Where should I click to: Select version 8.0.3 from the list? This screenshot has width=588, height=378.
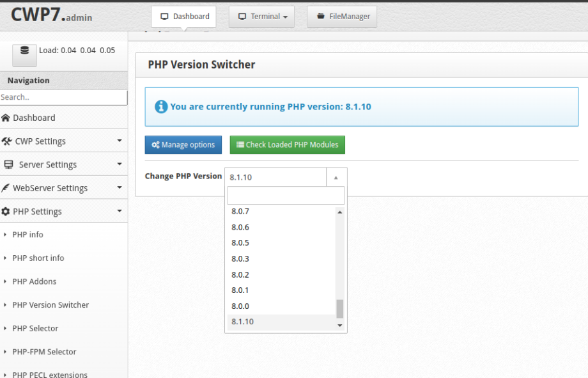[x=240, y=258]
